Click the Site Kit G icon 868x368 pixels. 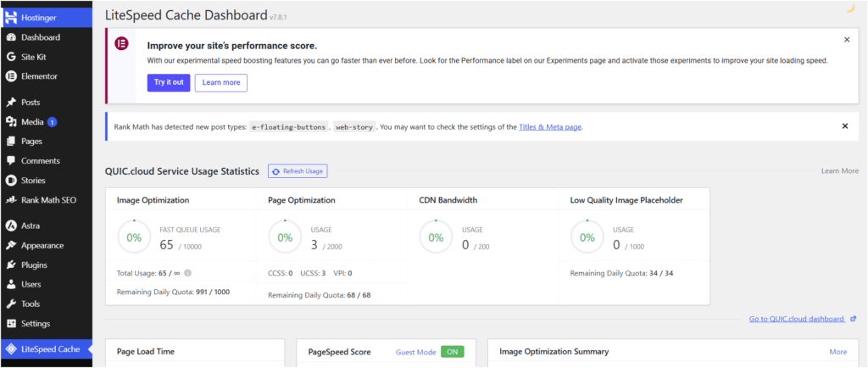click(10, 57)
